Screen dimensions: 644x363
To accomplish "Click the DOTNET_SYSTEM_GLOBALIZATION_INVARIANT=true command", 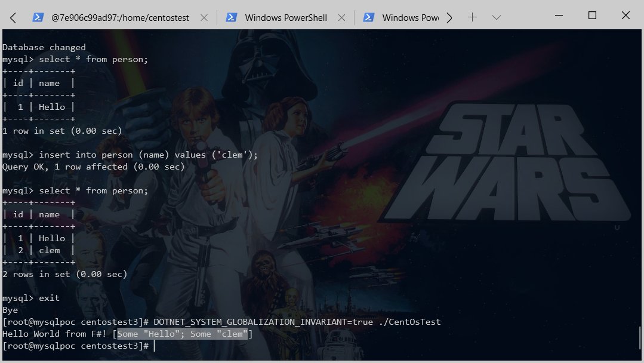I will point(297,322).
